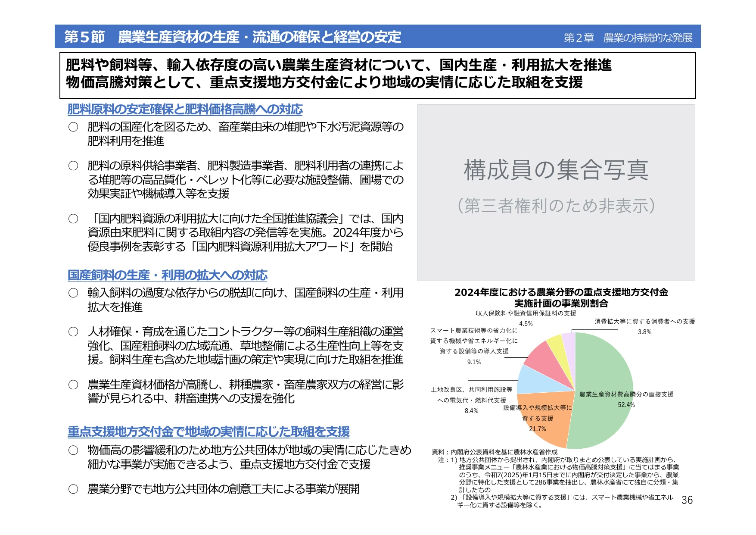This screenshot has width=756, height=535.
Task: Click the bullet starting 農業生産資材価格が高騰し
Action: (x=236, y=391)
